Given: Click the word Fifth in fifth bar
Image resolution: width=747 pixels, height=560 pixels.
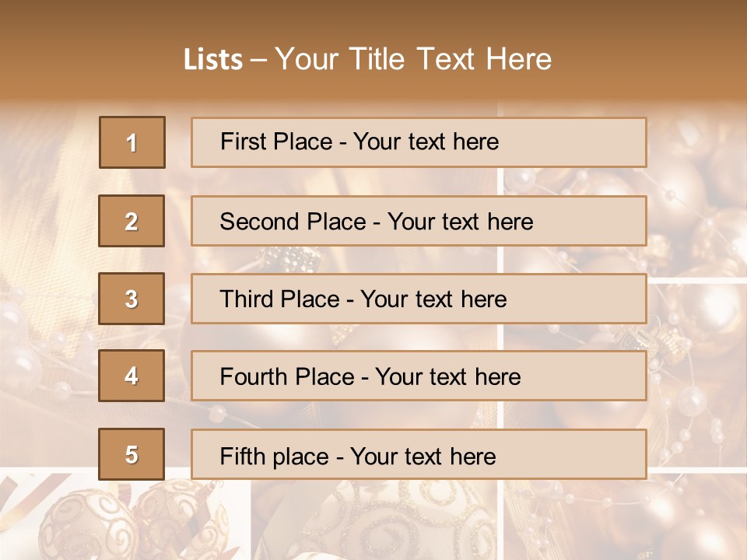Looking at the screenshot, I should pos(236,456).
